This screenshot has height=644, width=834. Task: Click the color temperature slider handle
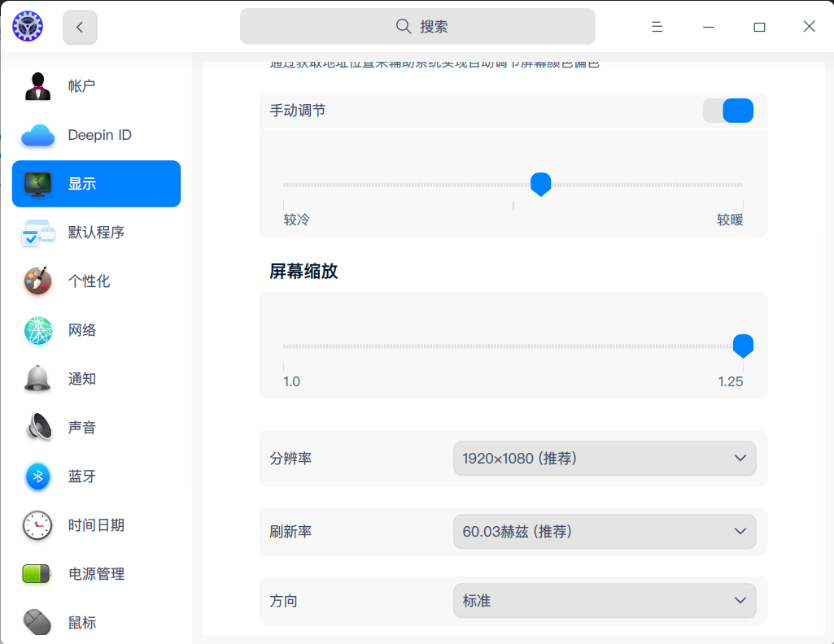coord(541,185)
